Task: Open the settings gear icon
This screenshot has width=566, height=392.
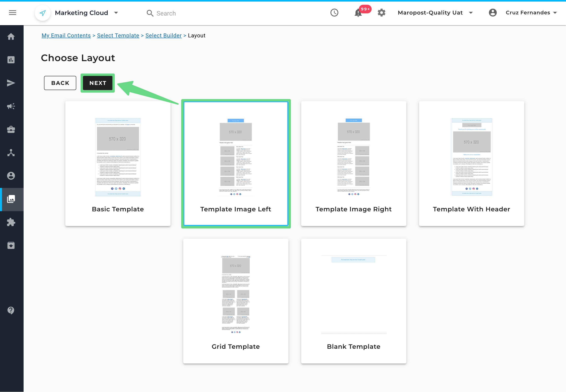Action: pos(381,13)
